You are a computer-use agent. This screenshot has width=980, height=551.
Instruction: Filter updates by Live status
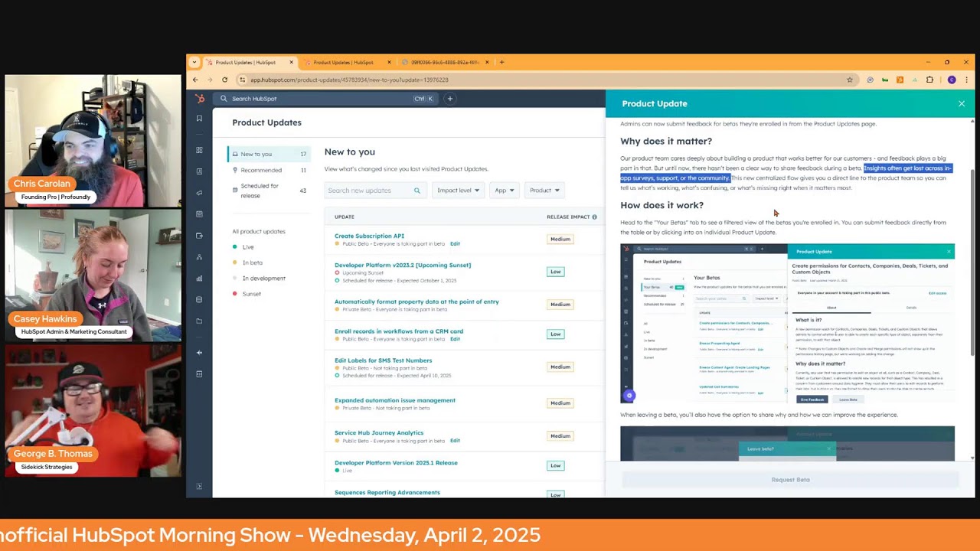pos(247,247)
